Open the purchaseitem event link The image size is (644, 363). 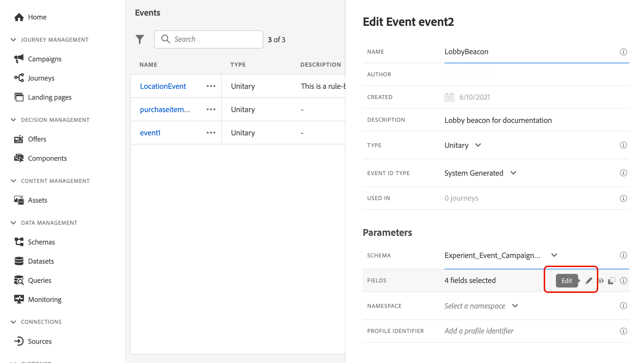(165, 110)
